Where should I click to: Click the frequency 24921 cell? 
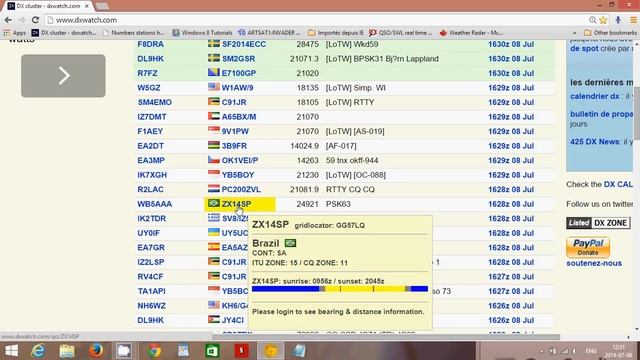coord(307,204)
